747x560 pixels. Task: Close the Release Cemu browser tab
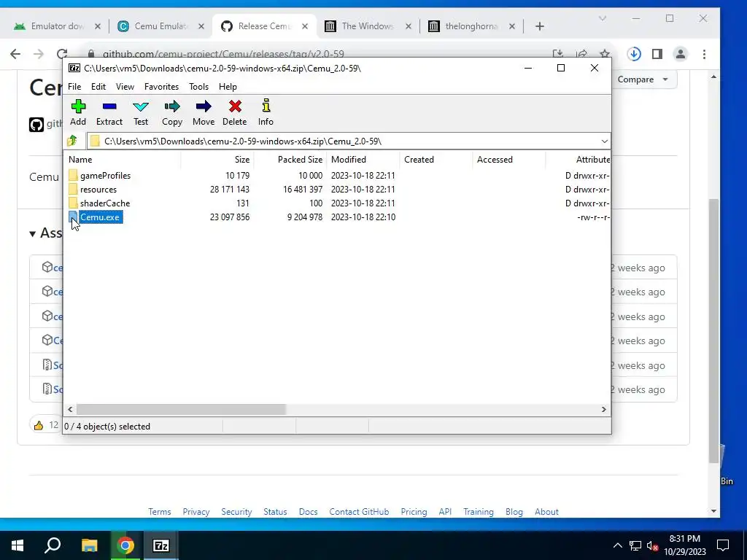click(305, 26)
